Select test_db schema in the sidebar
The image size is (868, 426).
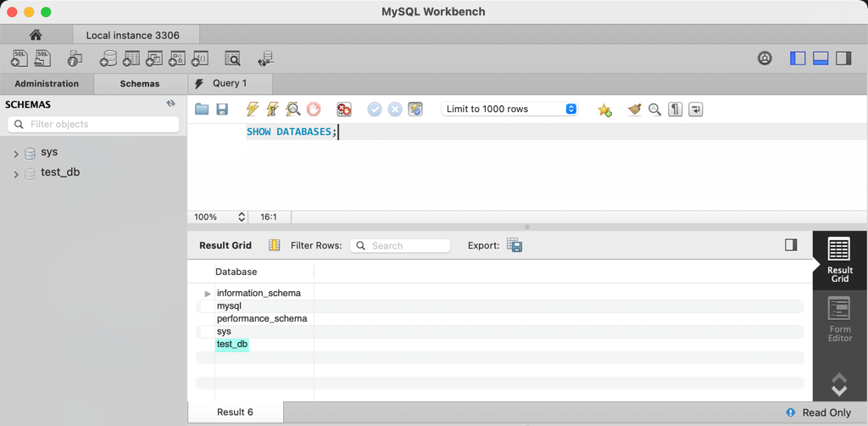tap(60, 172)
